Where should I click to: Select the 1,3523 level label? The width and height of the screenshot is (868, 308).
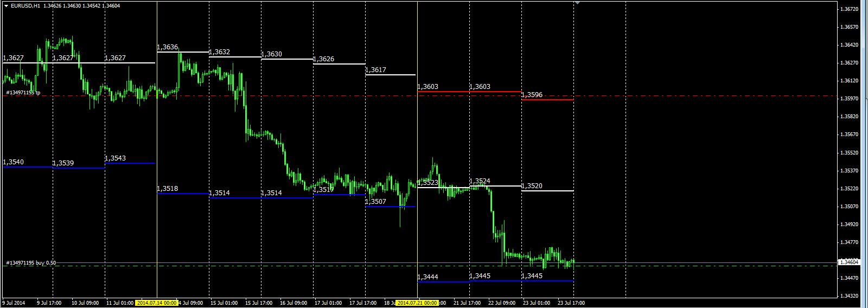[x=428, y=183]
